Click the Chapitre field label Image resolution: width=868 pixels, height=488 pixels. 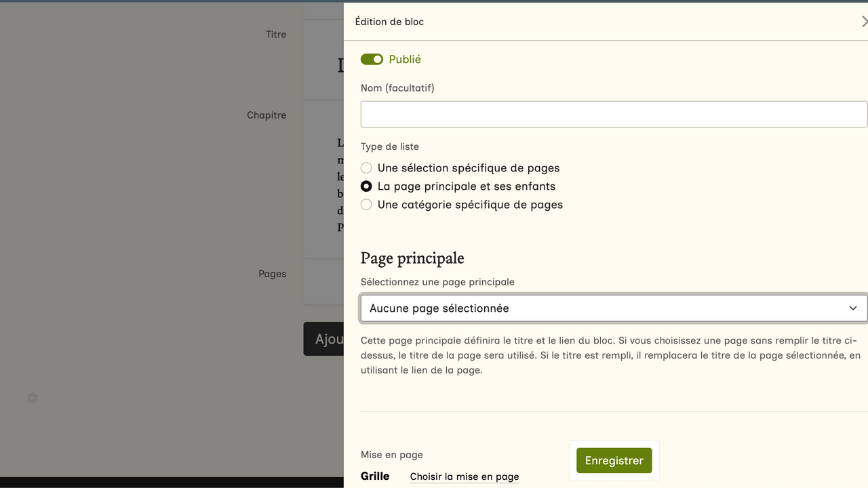tap(267, 115)
